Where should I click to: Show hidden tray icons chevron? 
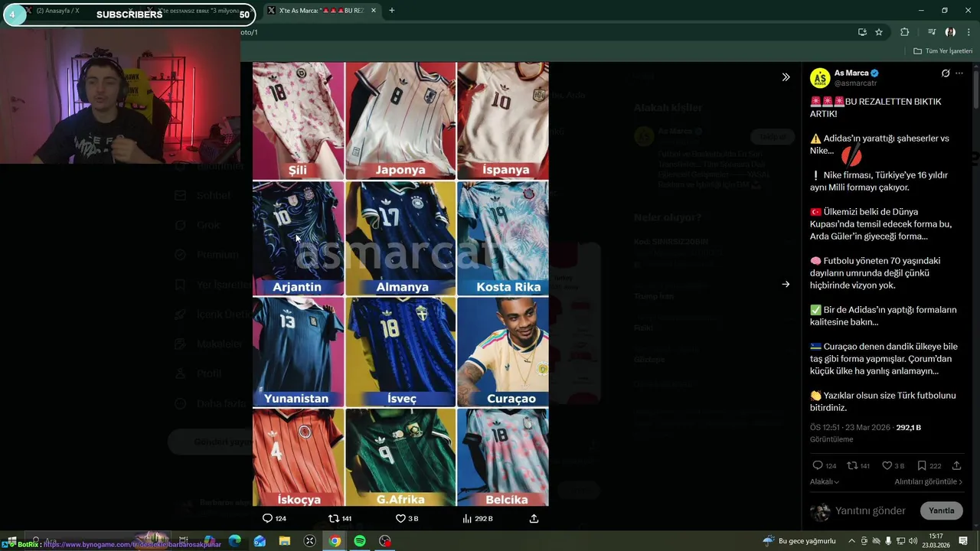(x=851, y=541)
